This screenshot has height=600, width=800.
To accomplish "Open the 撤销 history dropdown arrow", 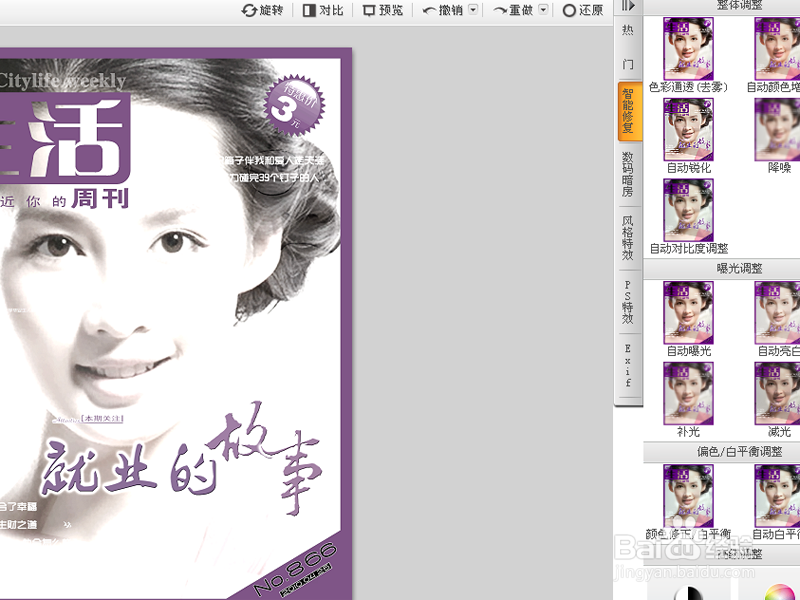I will click(x=473, y=10).
